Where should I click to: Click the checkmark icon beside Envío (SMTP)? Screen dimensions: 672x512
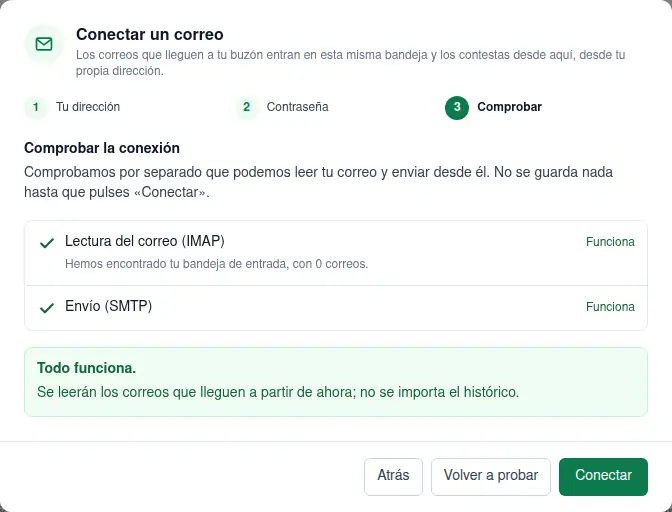[47, 308]
